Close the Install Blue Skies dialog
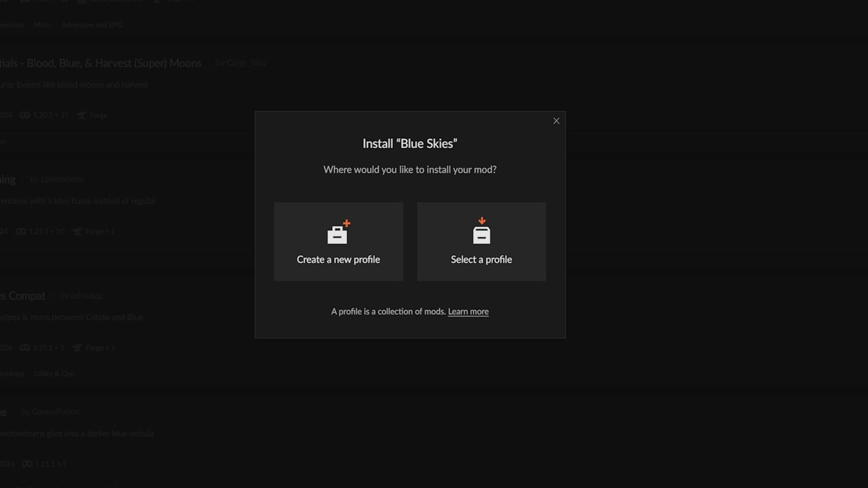This screenshot has width=868, height=488. (x=556, y=121)
